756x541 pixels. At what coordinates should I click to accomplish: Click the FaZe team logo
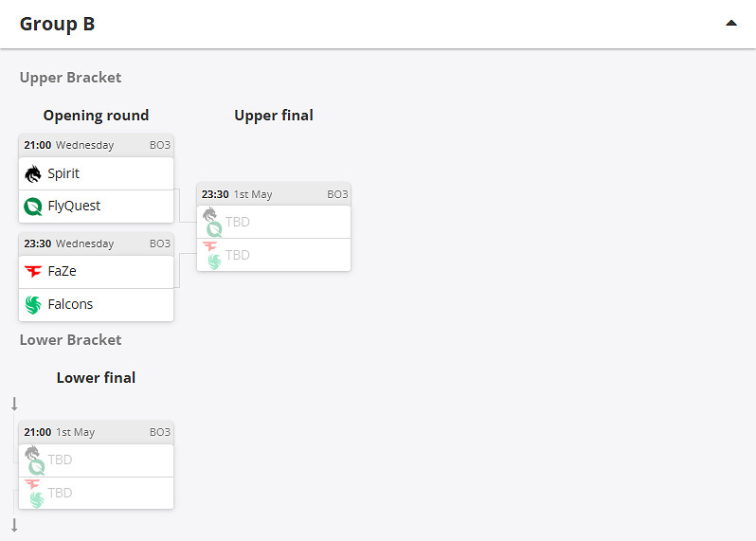click(x=33, y=271)
